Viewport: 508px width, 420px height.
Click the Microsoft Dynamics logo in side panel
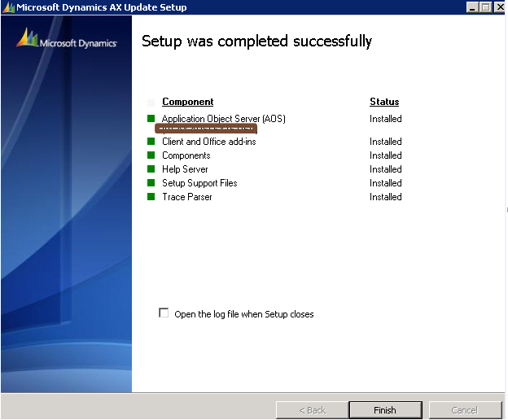(67, 40)
